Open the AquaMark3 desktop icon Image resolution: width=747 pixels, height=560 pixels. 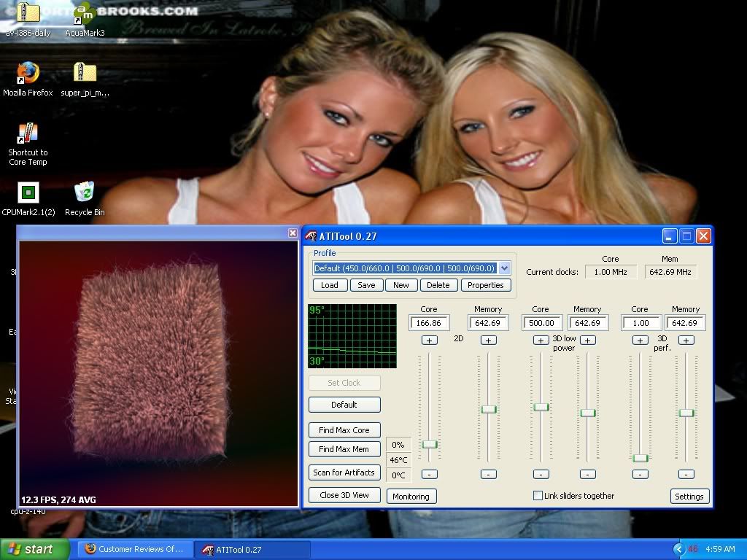tap(85, 15)
